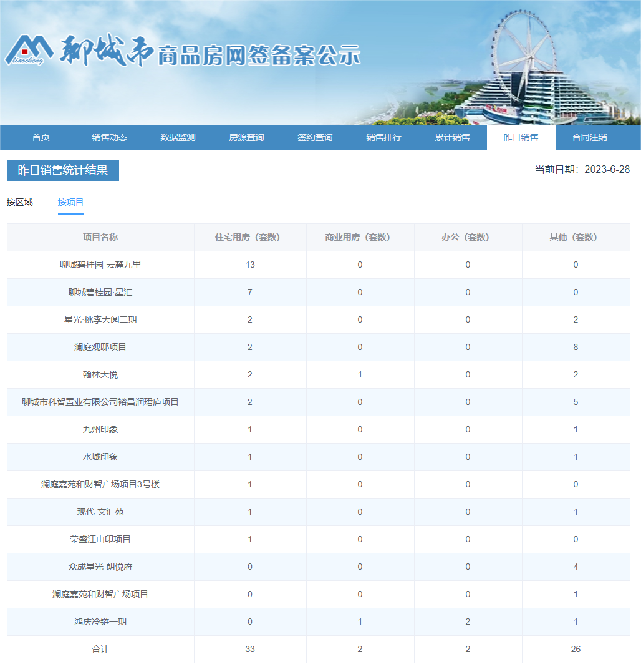The image size is (641, 672).
Task: Go to 销售动态 in navigation bar
Action: point(109,137)
